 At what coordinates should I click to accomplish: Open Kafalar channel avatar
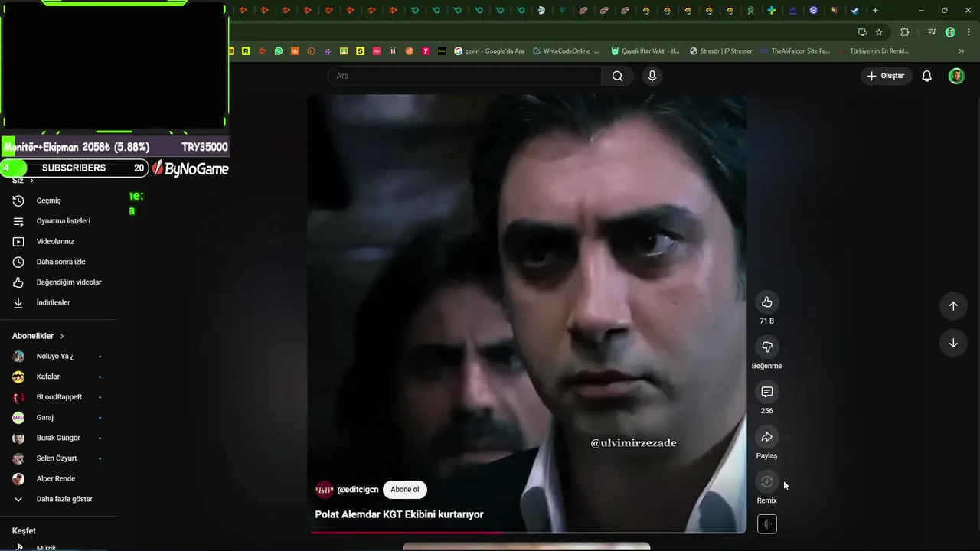pyautogui.click(x=18, y=377)
